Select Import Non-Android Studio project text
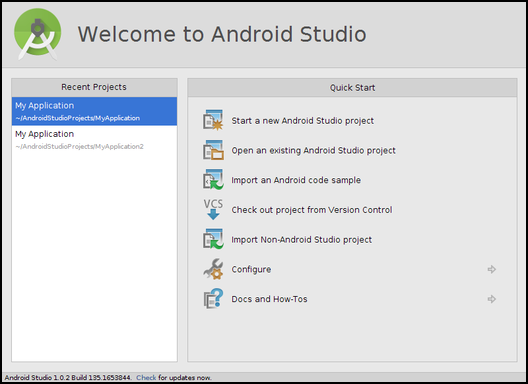Viewport: 528px width, 384px height. 301,239
